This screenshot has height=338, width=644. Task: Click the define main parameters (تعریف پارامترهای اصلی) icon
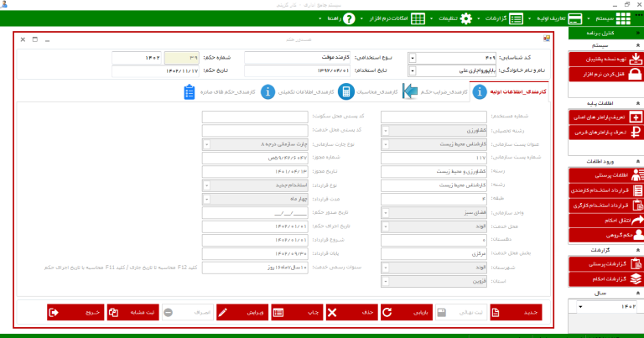click(x=635, y=117)
